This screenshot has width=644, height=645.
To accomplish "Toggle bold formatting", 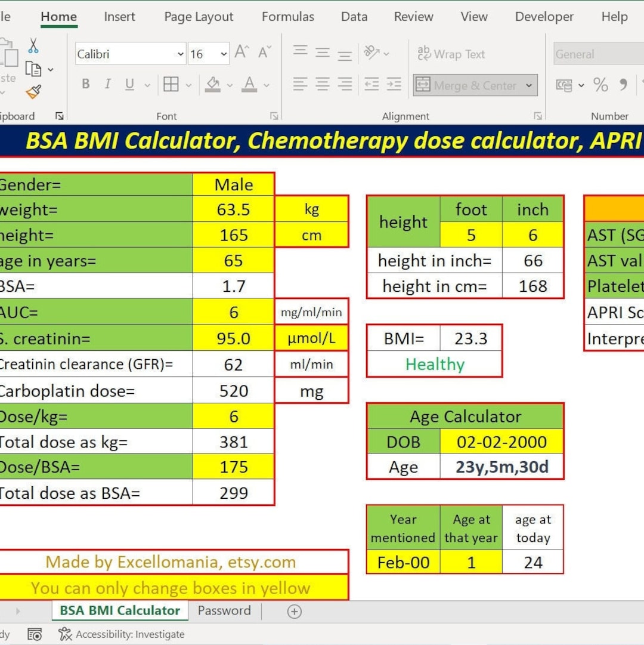I will 85,84.
